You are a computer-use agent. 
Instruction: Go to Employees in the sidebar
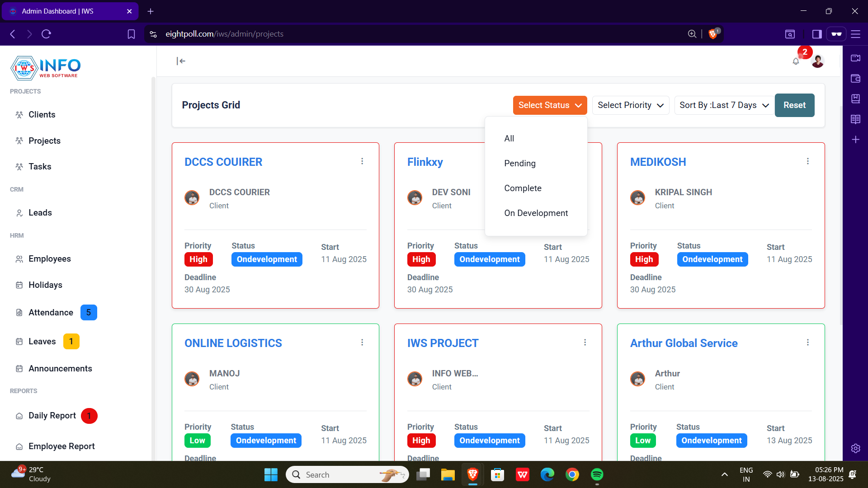[x=50, y=259]
